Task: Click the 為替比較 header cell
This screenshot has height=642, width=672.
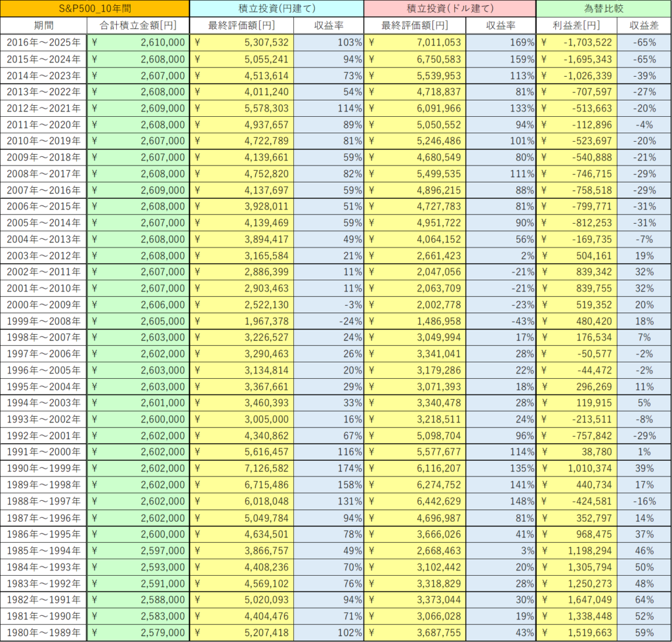Action: coord(603,9)
